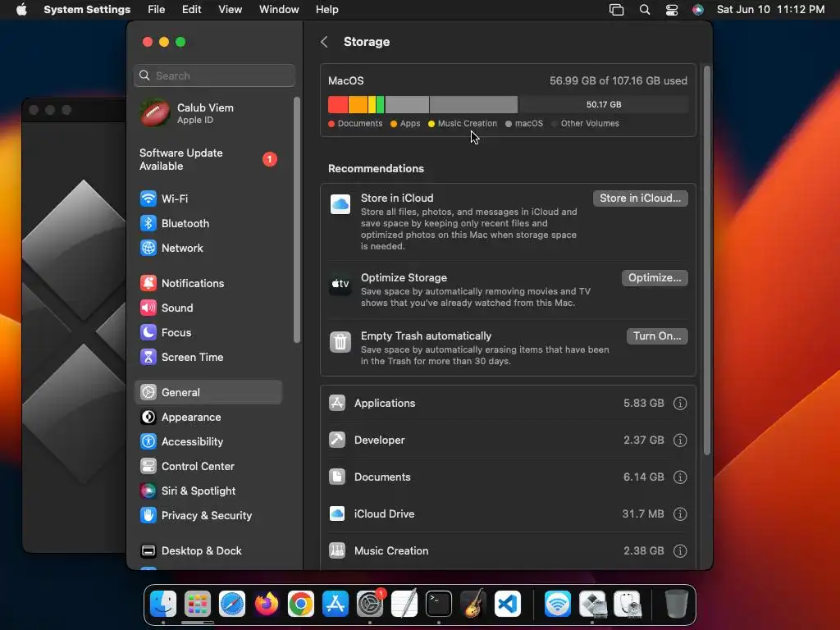This screenshot has width=840, height=630.
Task: Open the Developer storage row
Action: click(x=508, y=441)
